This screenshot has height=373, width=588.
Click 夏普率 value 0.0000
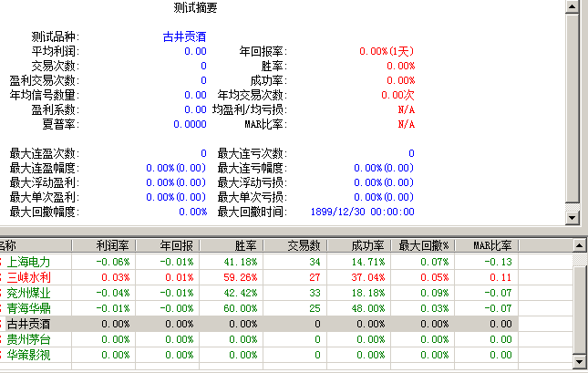(190, 124)
